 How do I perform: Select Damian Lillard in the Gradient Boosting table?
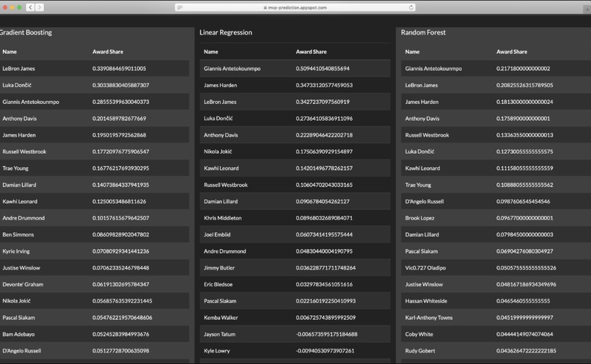coord(19,185)
